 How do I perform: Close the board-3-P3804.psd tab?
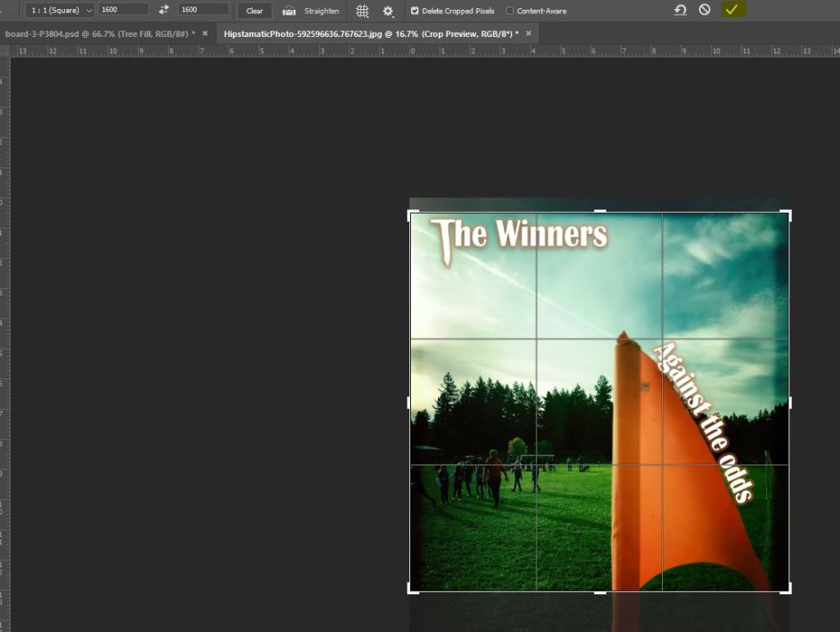(205, 34)
